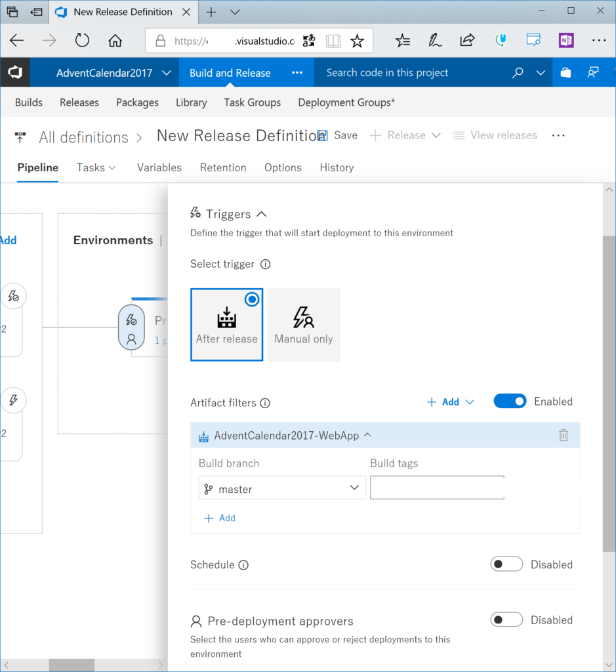The image size is (616, 672).
Task: Click the release definition pipeline icon
Action: [x=20, y=137]
